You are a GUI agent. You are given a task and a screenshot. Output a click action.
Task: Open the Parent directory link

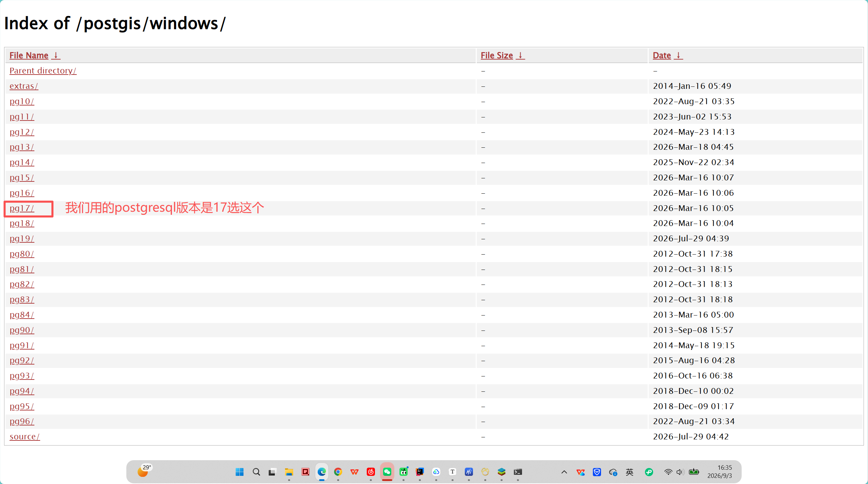[43, 70]
